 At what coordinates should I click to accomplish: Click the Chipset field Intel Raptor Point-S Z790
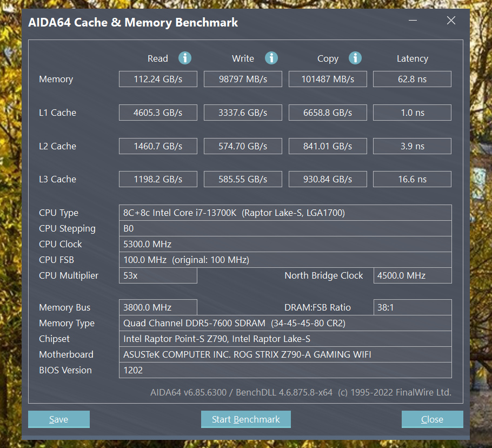[x=285, y=339]
